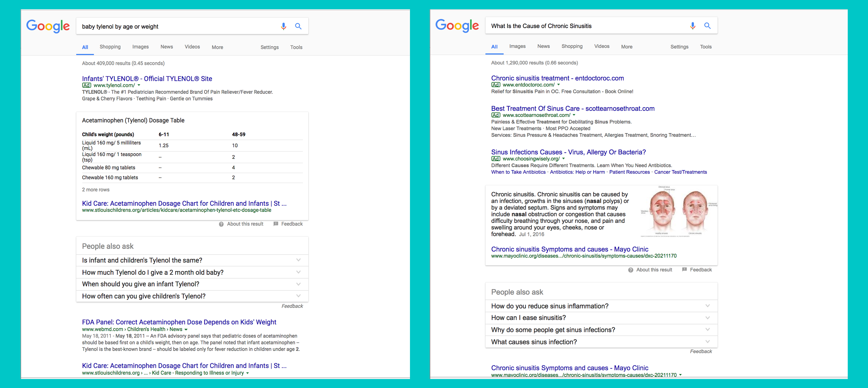This screenshot has width=868, height=388.
Task: Click the magnifier icon in the Sinusitis search box
Action: [707, 25]
